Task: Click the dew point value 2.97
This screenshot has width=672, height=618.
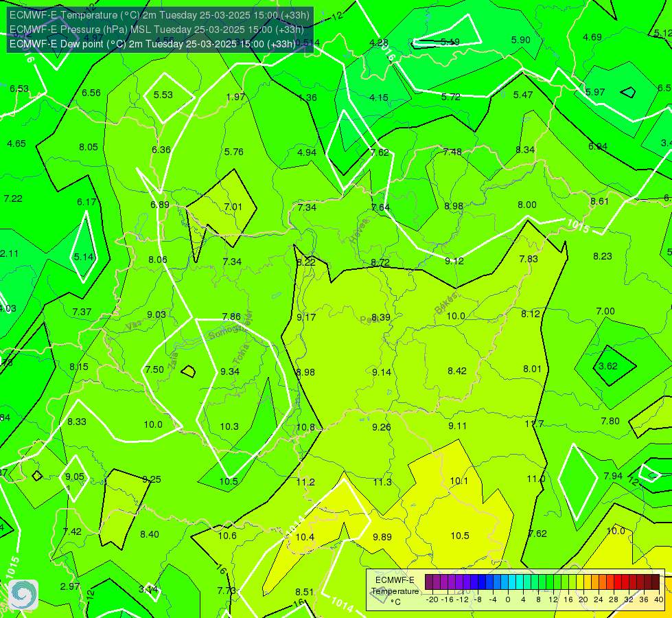Action: [70, 586]
